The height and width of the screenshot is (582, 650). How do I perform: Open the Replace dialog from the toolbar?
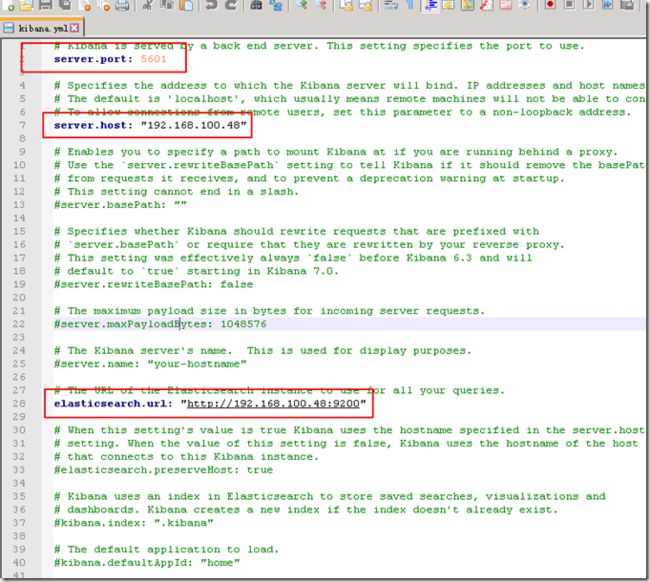[276, 5]
